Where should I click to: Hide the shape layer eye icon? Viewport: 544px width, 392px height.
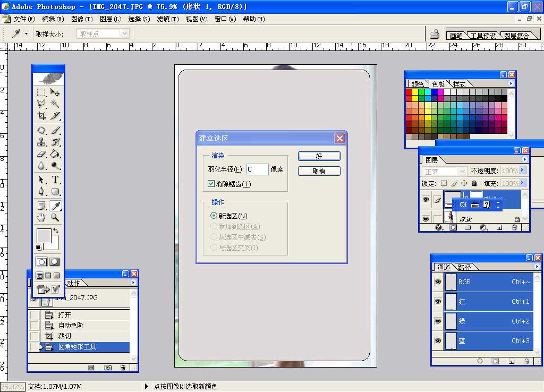point(426,200)
